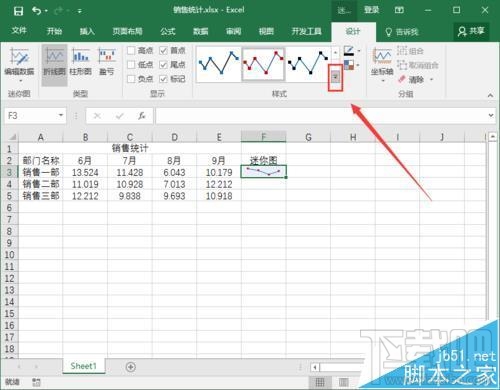Add a new sheet with plus icon
Viewport: 500px width, 390px height.
coord(131,367)
